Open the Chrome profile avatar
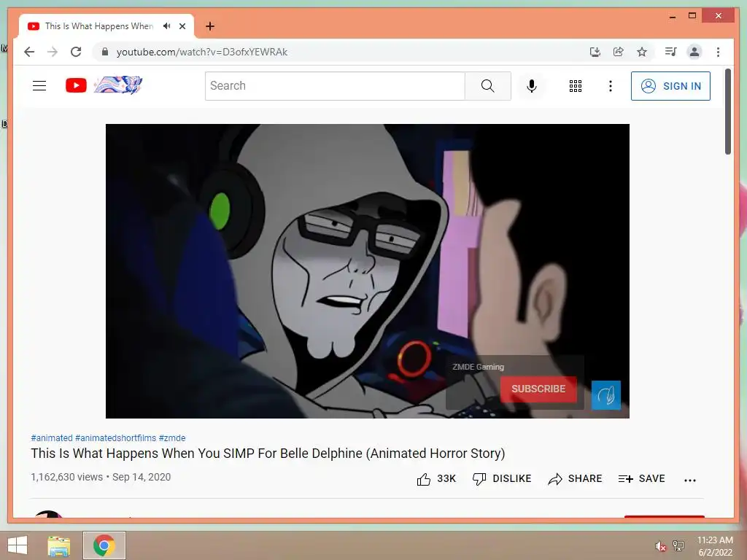 click(694, 52)
